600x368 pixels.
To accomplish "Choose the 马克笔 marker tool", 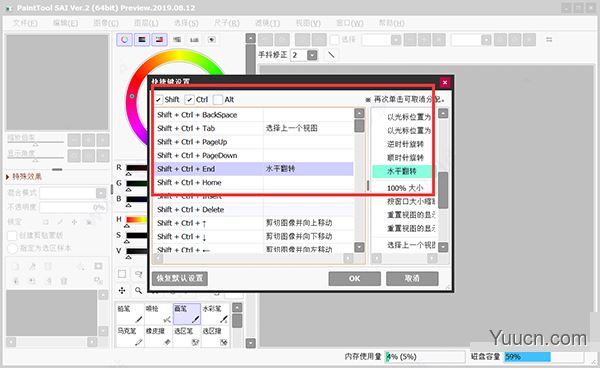I will point(130,336).
